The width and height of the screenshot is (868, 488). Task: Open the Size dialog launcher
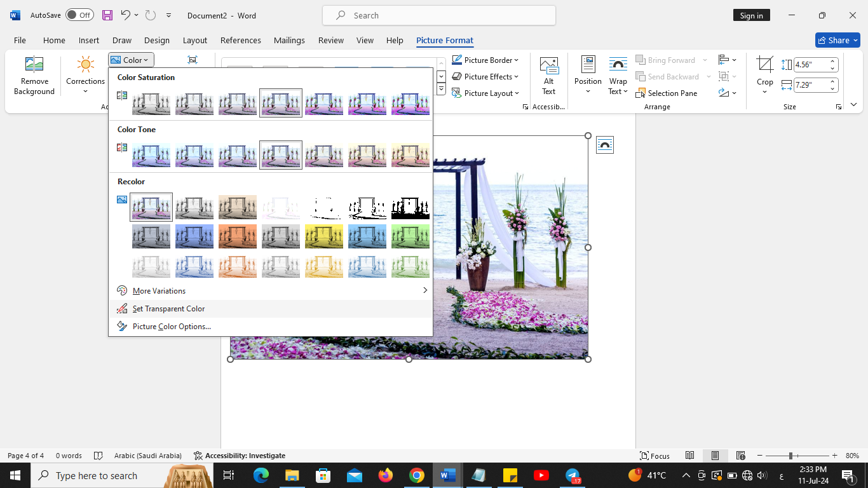coord(839,107)
